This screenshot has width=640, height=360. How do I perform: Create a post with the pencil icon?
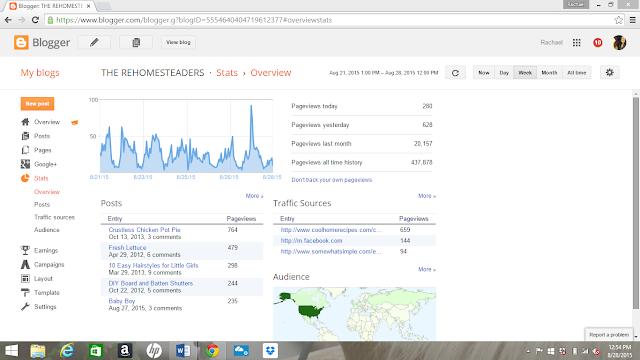click(x=94, y=42)
